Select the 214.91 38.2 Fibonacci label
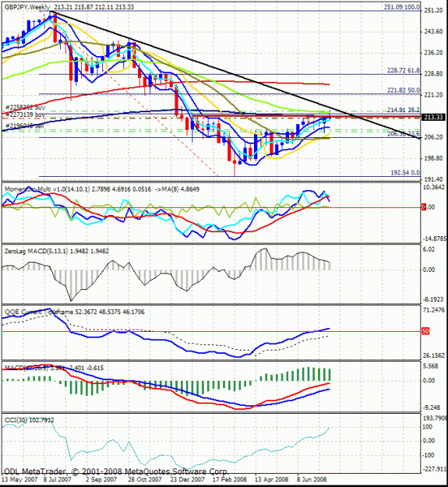This screenshot has width=448, height=487. [x=404, y=110]
